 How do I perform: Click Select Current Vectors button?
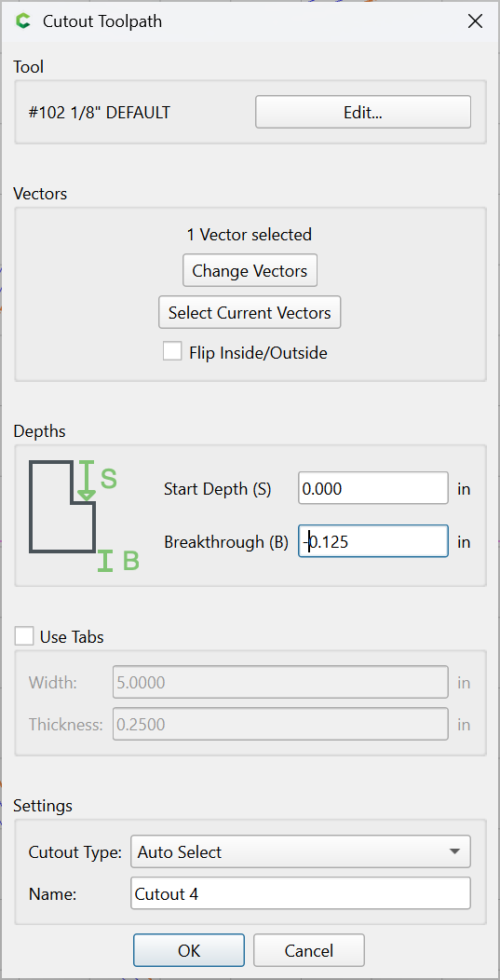point(250,312)
